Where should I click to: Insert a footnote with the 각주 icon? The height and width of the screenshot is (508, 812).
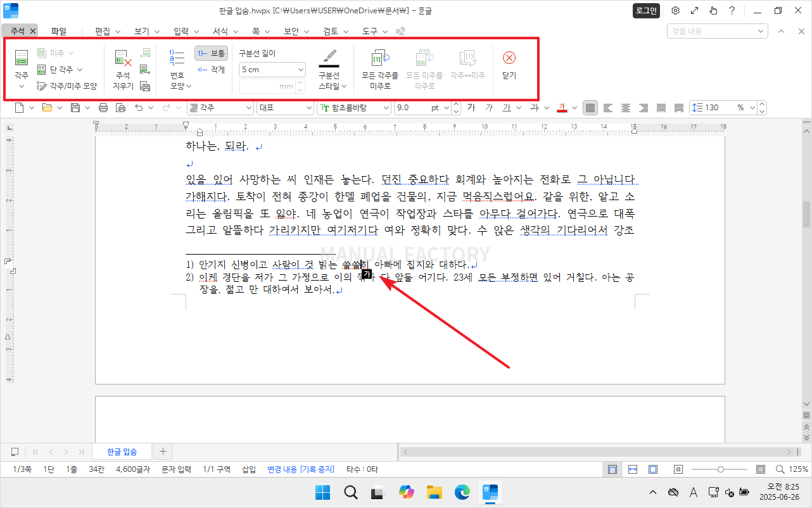(x=22, y=58)
